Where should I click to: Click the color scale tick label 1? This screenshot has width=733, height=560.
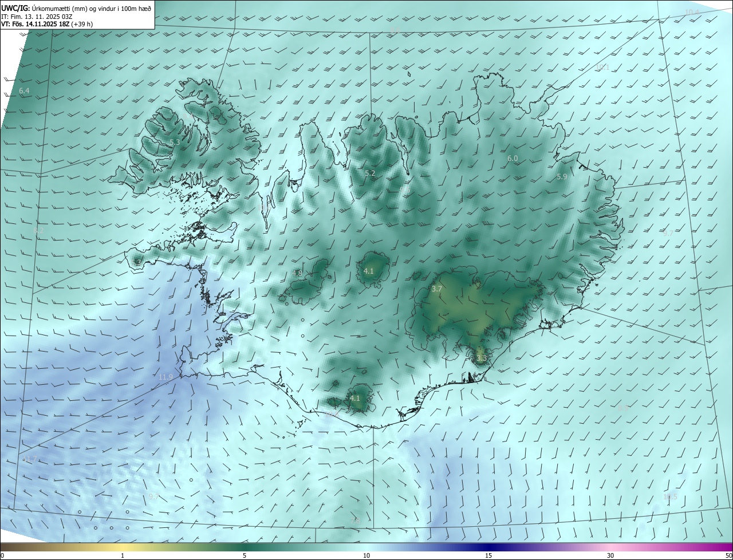click(123, 555)
